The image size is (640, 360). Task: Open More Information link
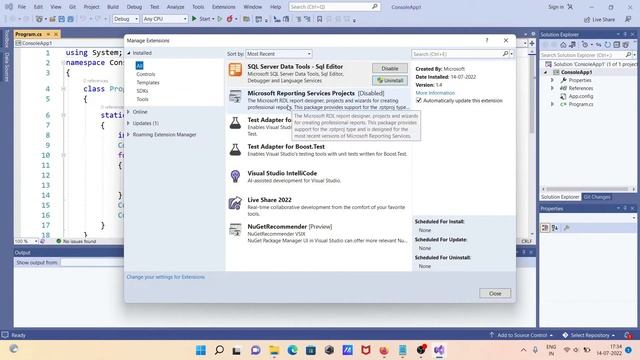click(x=435, y=93)
